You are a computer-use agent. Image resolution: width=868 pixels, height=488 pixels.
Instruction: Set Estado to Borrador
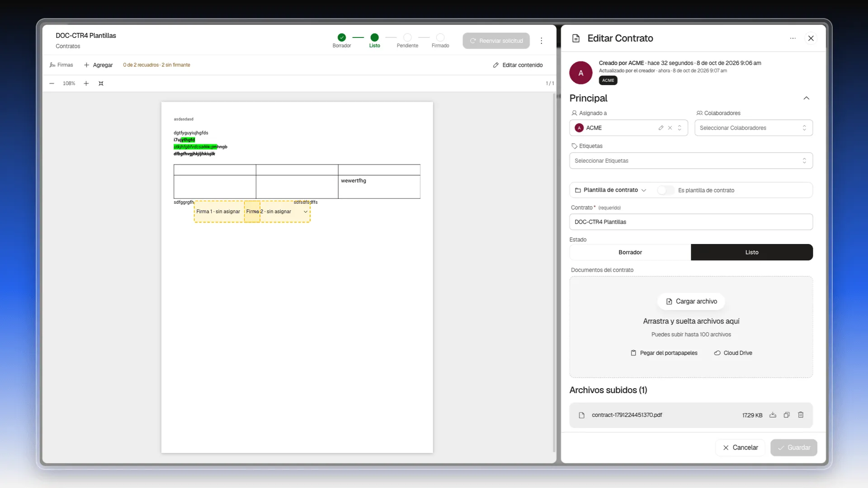[x=630, y=252]
